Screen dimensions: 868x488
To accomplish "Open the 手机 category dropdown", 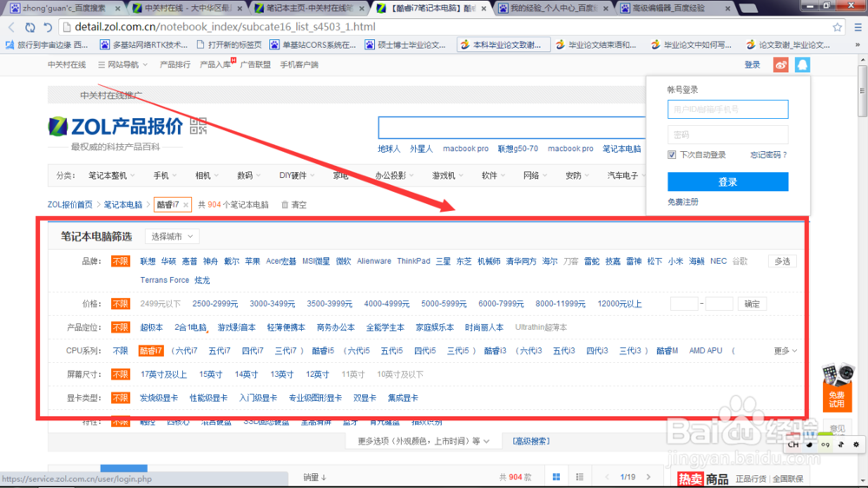I will click(x=165, y=175).
